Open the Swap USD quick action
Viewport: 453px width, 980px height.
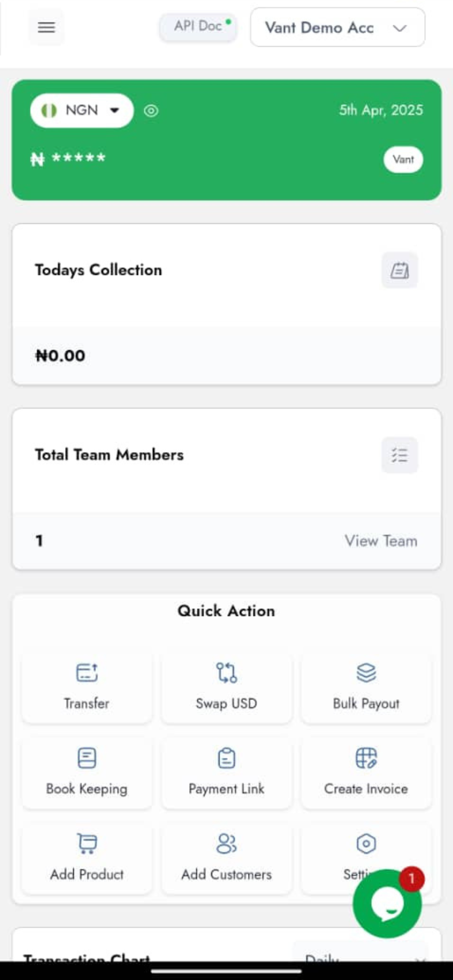click(x=226, y=687)
